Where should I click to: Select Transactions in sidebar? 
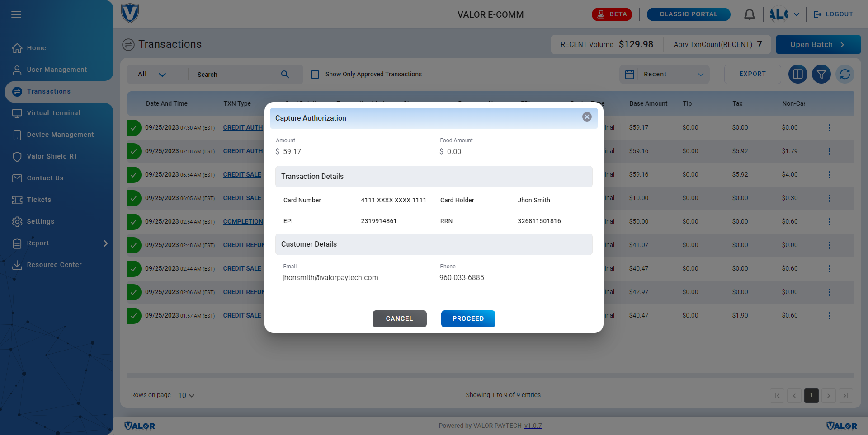coord(59,92)
